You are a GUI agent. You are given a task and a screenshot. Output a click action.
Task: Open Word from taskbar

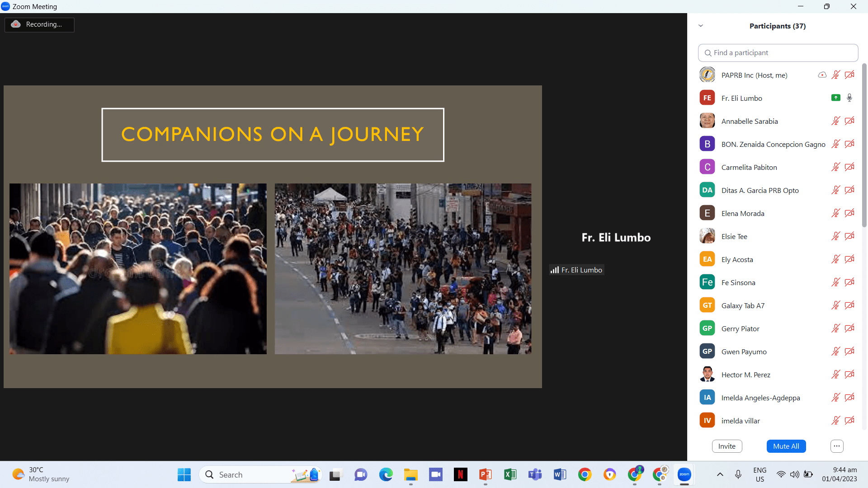click(560, 474)
